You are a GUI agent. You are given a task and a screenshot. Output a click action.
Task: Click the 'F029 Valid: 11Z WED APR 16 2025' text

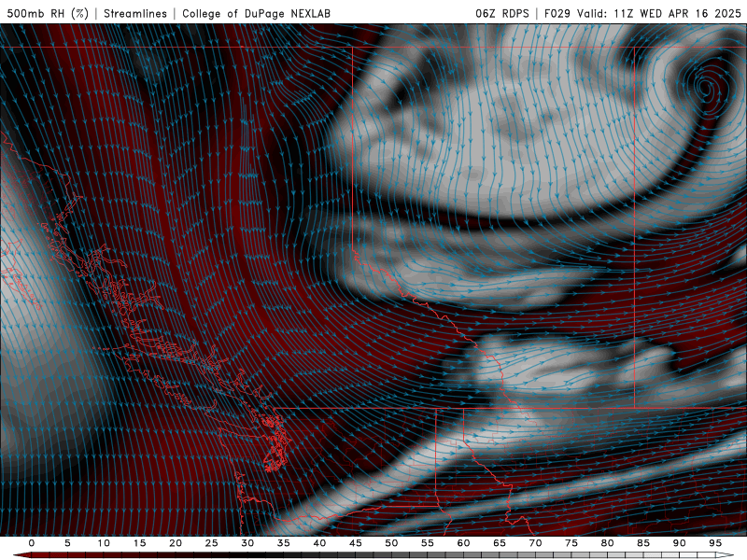coord(642,13)
